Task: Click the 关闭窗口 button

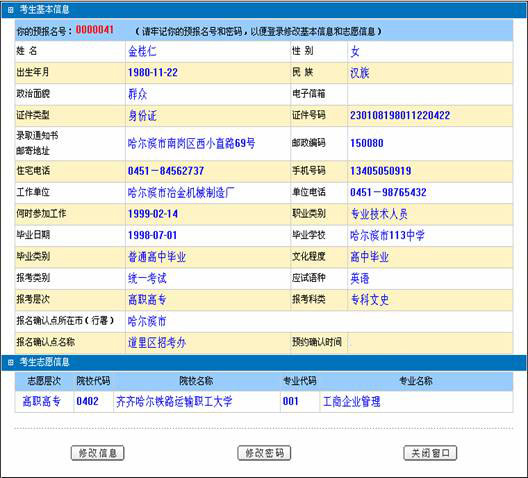Action: click(x=430, y=453)
